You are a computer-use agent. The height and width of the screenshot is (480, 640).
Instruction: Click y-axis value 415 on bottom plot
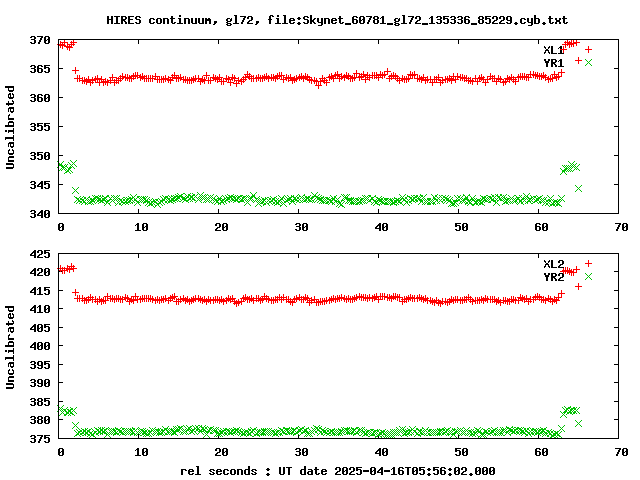tap(40, 291)
